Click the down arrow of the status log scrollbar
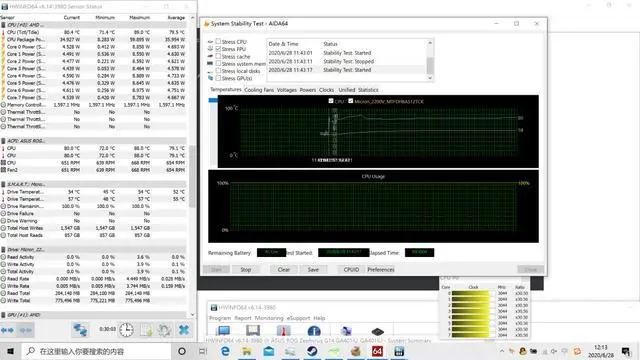640x360 pixels. click(430, 78)
